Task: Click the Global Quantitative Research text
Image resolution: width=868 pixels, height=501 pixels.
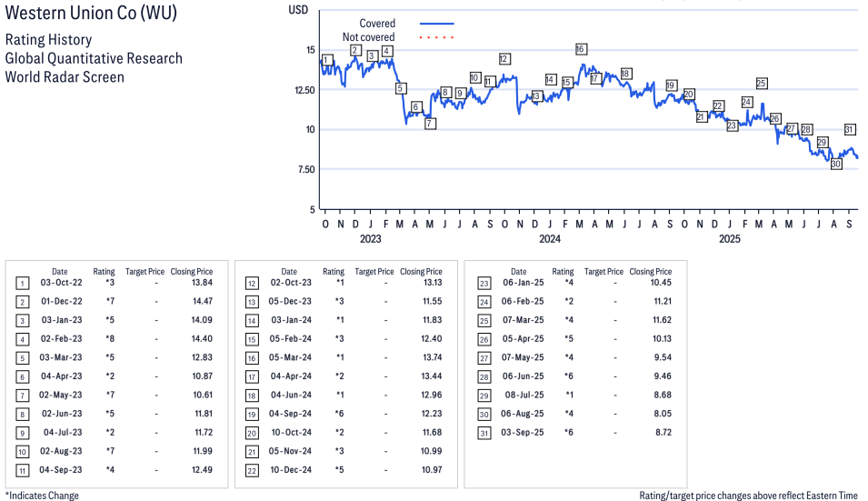Action: tap(94, 58)
